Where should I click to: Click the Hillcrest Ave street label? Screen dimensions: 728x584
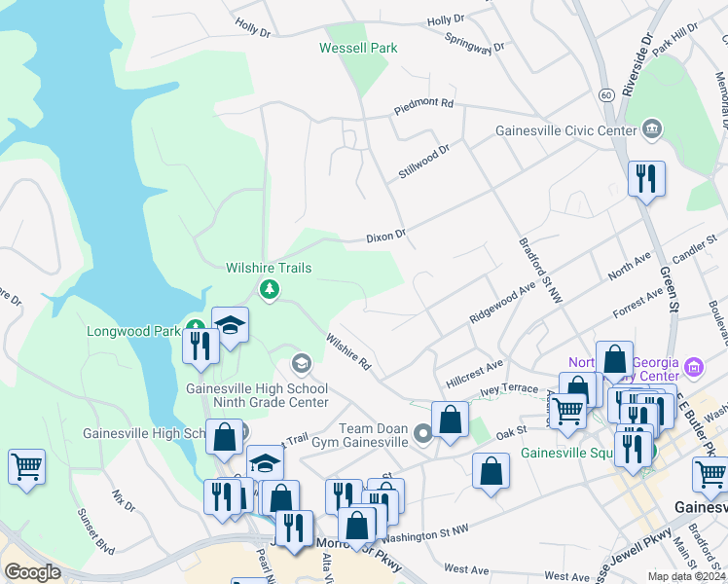pyautogui.click(x=475, y=374)
